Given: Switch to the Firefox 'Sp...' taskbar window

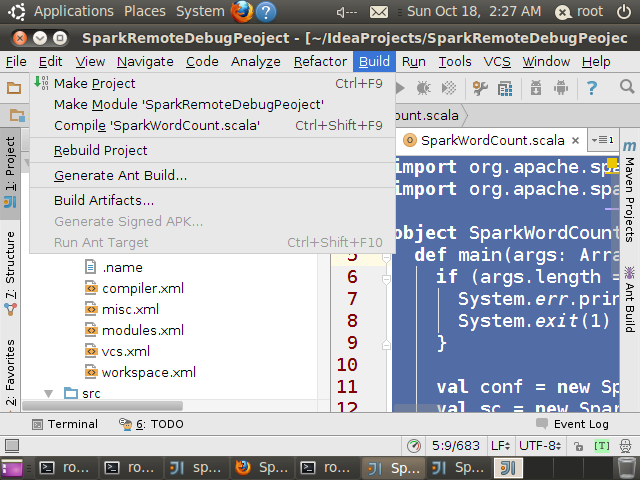Looking at the screenshot, I should [x=263, y=468].
